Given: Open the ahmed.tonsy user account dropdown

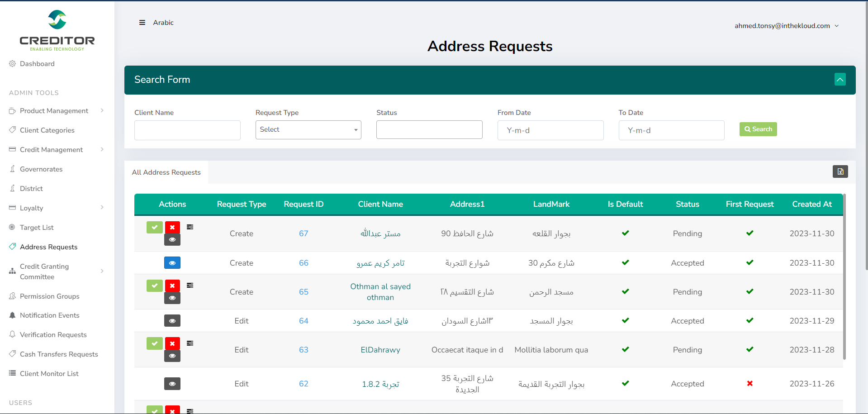Looking at the screenshot, I should pos(786,26).
